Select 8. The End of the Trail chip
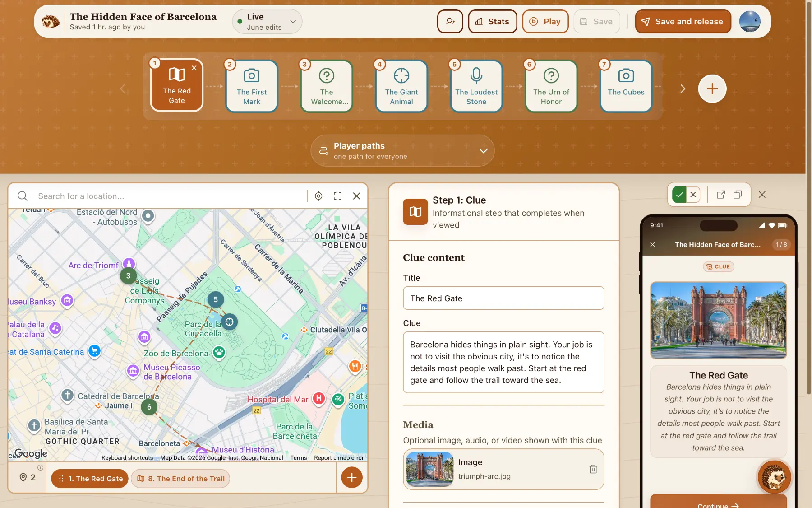812x508 pixels. click(180, 479)
